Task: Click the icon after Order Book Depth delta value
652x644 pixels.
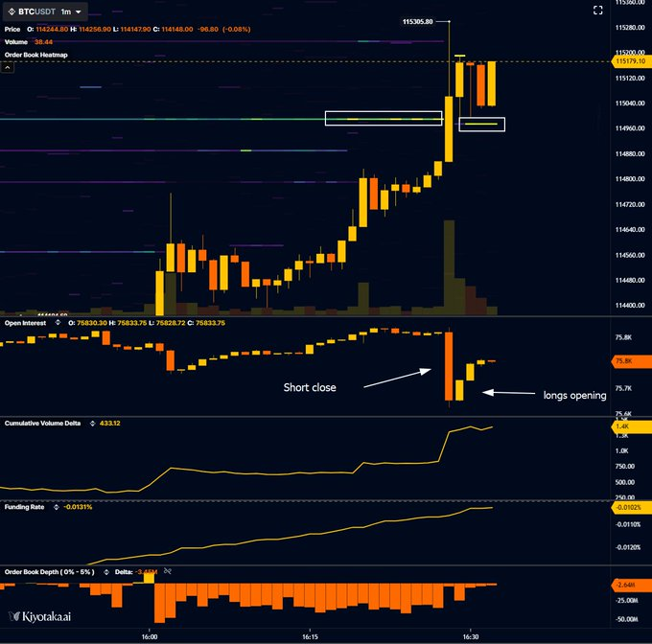Action: pyautogui.click(x=169, y=572)
